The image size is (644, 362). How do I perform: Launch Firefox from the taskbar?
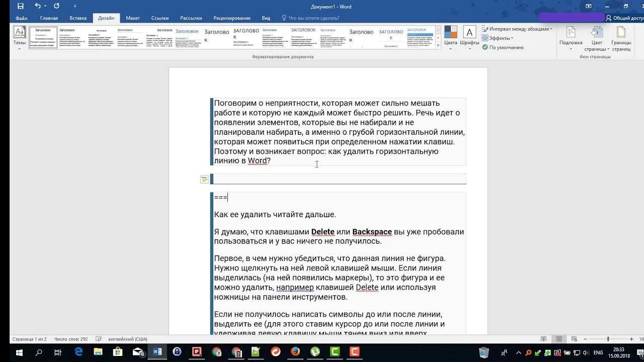point(295,352)
